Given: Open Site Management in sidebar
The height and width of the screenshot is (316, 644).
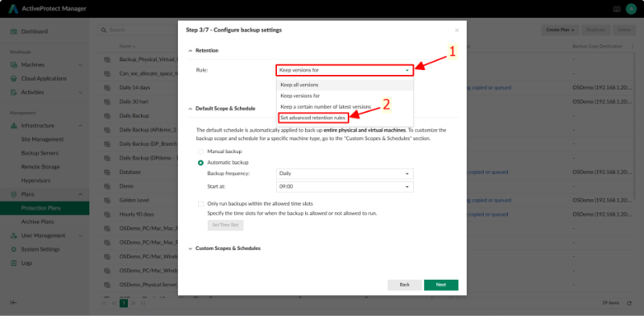Looking at the screenshot, I should tap(43, 139).
